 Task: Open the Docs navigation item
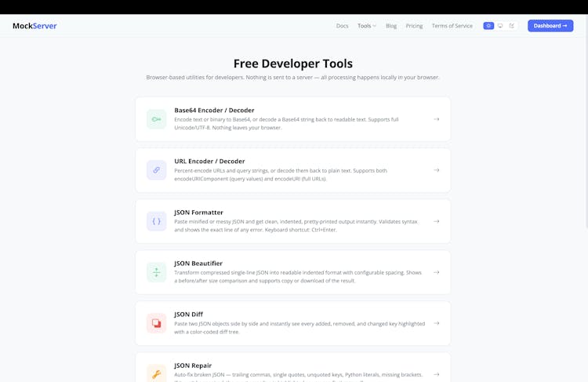tap(342, 26)
